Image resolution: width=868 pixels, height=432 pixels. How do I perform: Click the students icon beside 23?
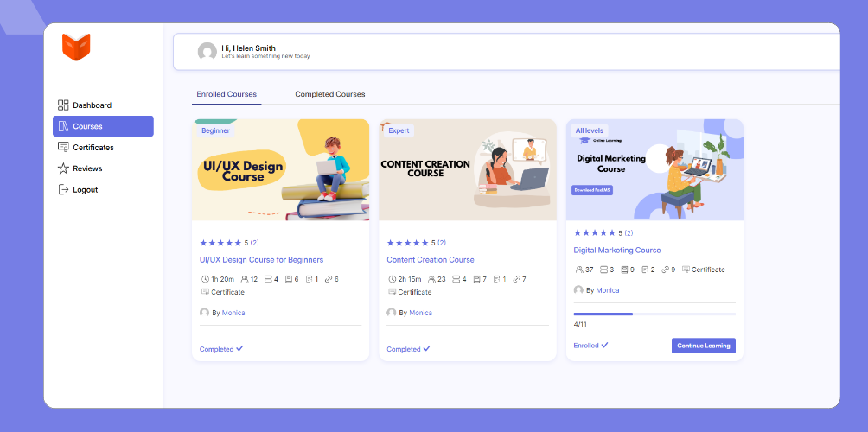pyautogui.click(x=431, y=279)
